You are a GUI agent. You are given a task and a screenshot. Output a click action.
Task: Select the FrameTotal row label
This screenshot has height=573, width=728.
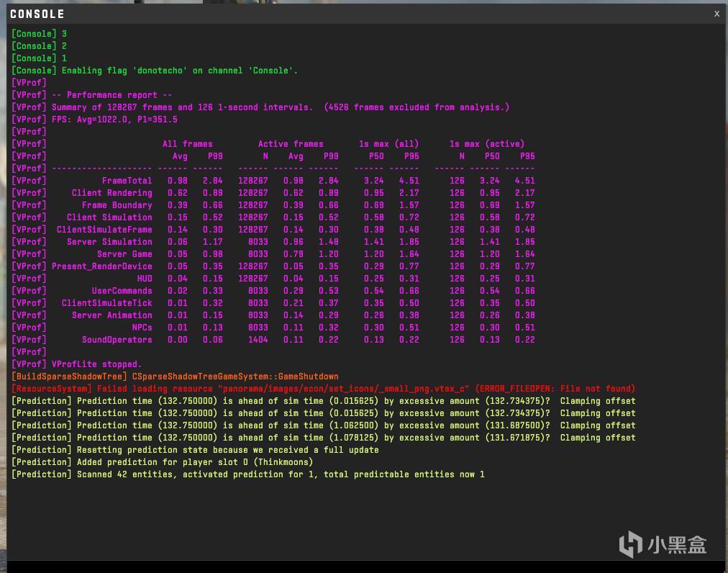pyautogui.click(x=127, y=181)
